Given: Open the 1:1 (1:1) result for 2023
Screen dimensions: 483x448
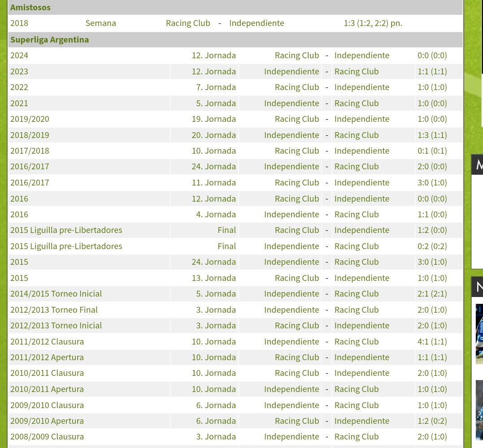Looking at the screenshot, I should (x=432, y=71).
